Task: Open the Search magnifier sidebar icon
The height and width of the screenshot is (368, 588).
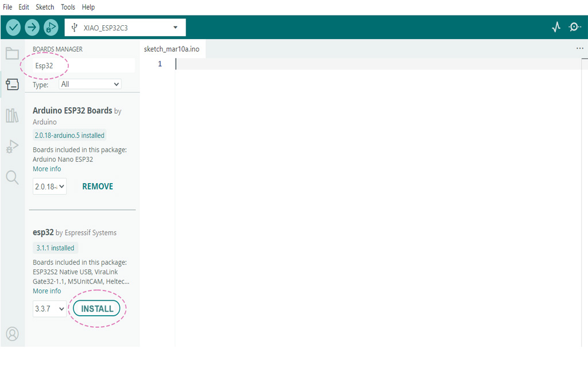Action: (12, 177)
